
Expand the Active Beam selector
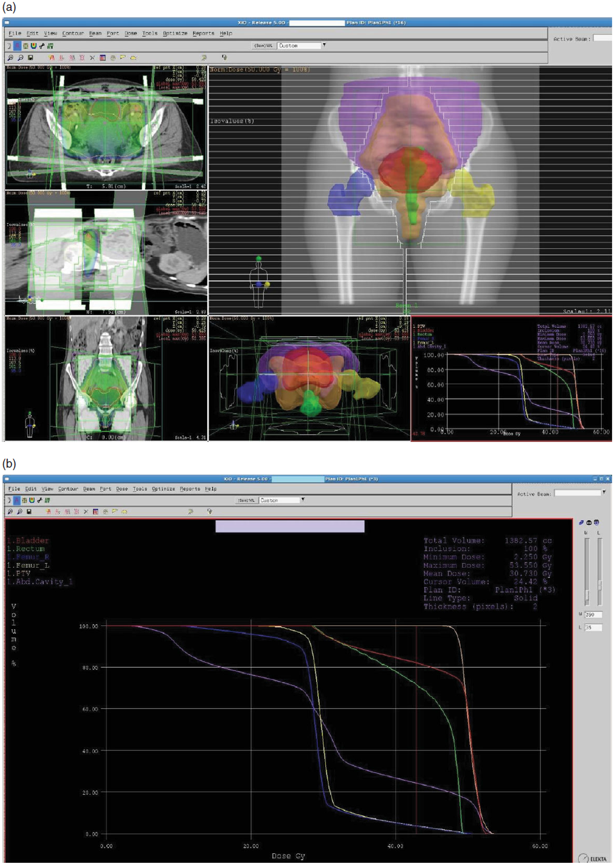[604, 493]
